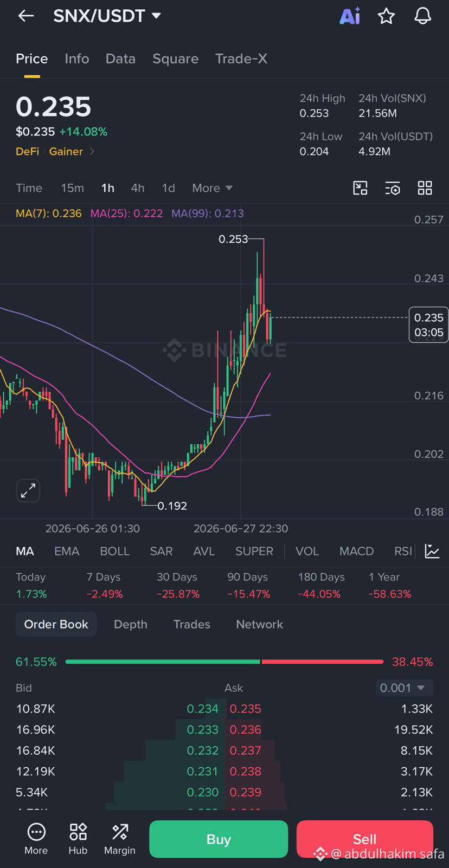
Task: Toggle RSI indicator
Action: (x=403, y=551)
